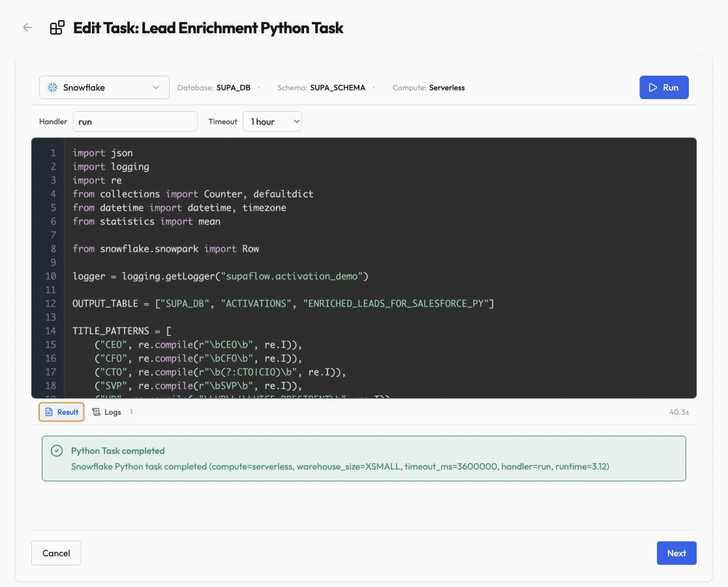Click the statistics import mean line

[146, 221]
